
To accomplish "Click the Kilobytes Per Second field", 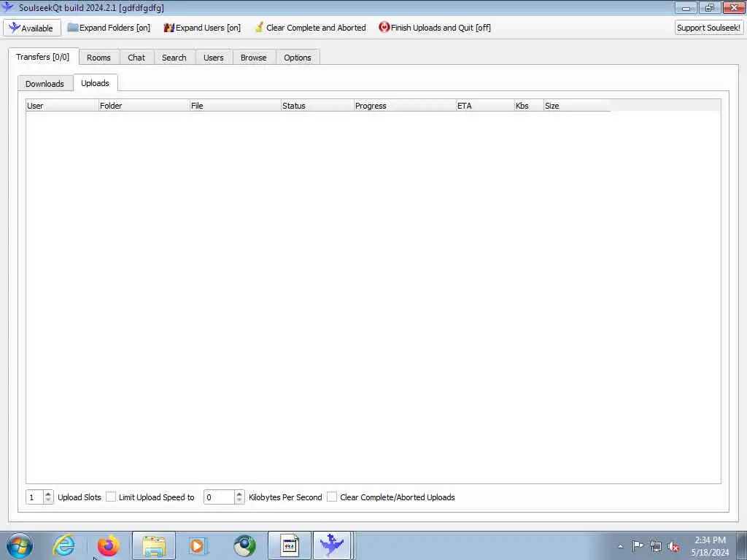I will tap(219, 497).
